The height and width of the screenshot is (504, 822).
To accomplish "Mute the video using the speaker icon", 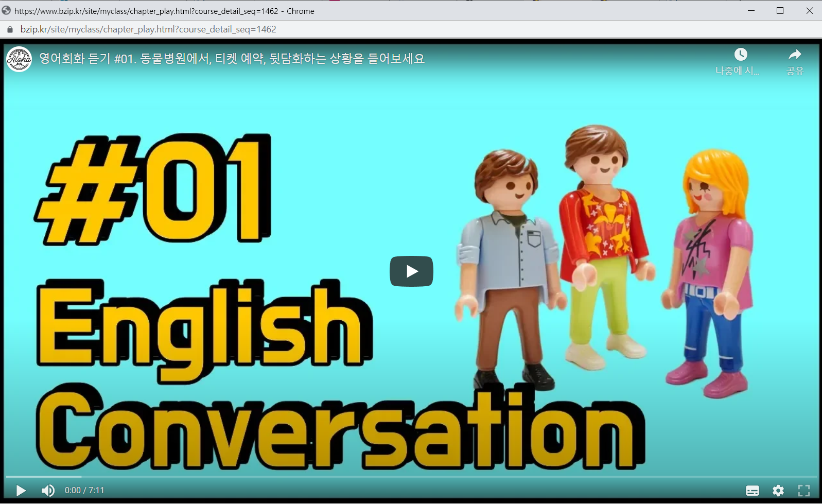I will tap(48, 490).
